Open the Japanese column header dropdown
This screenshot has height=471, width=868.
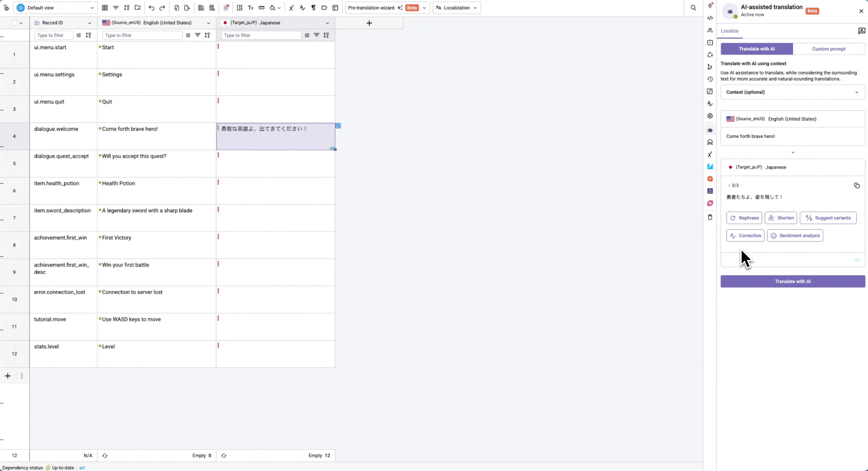click(x=327, y=23)
